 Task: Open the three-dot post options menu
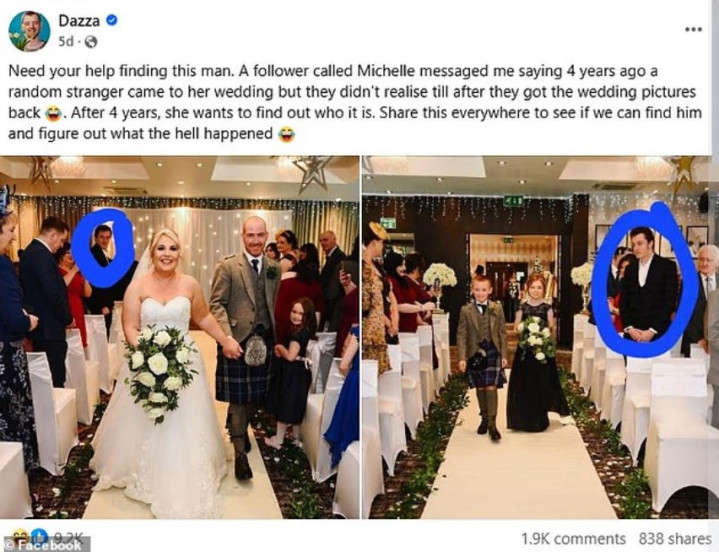coord(693,29)
